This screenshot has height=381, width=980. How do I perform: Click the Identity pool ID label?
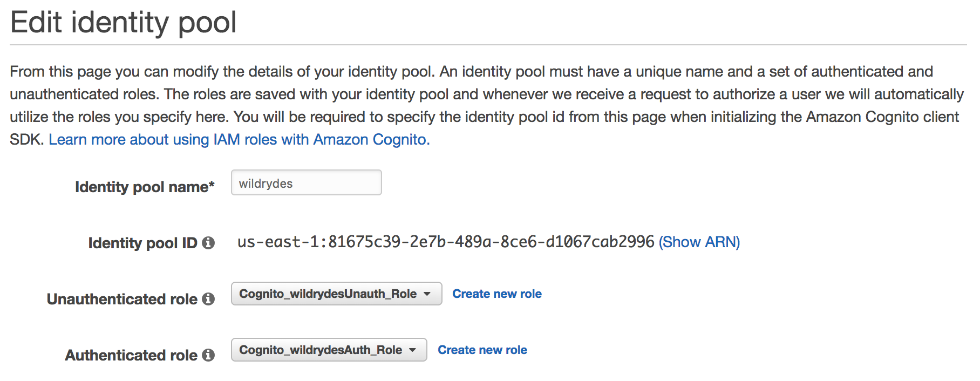(x=143, y=243)
